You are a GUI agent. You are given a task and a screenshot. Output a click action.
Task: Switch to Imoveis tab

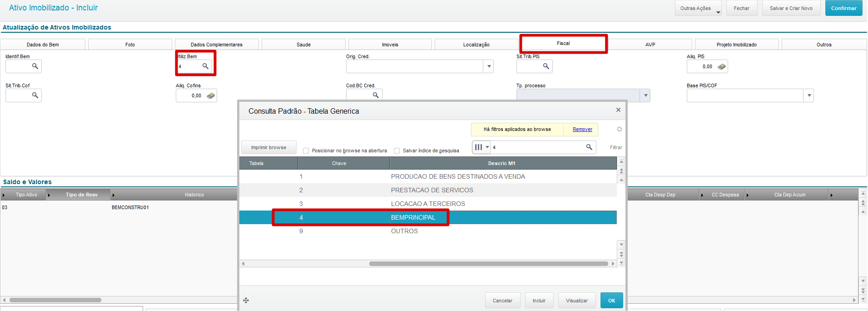[390, 45]
